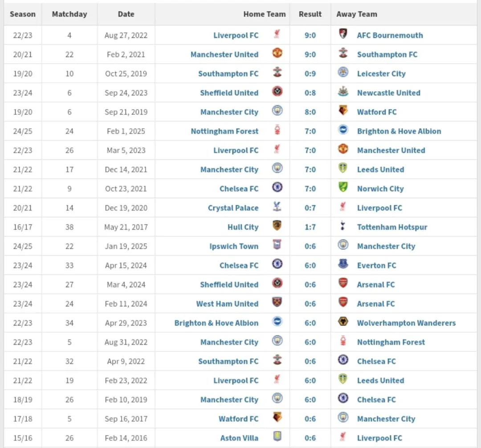This screenshot has width=481, height=448.
Task: Open the 0:9 Southampton vs Leicester result
Action: coord(310,73)
